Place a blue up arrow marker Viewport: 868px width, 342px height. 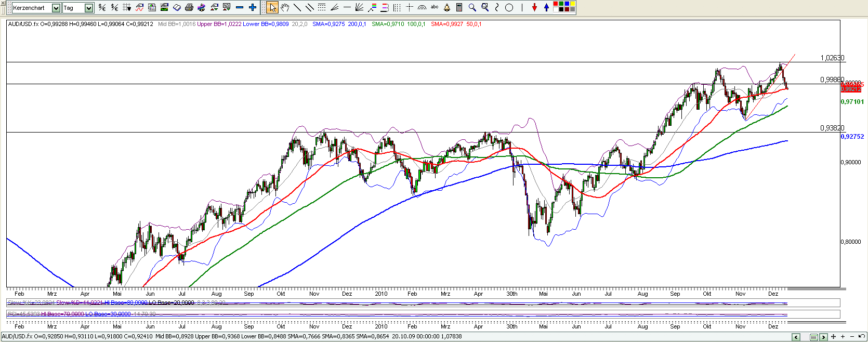(546, 7)
